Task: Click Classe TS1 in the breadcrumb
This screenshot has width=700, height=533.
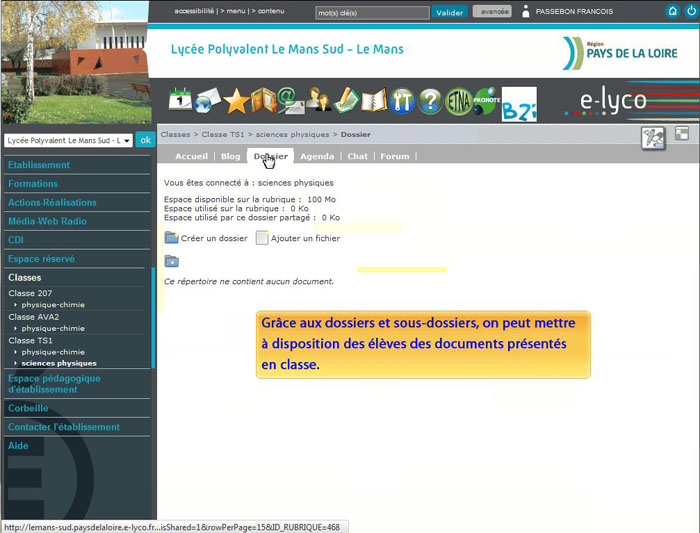Action: (223, 134)
